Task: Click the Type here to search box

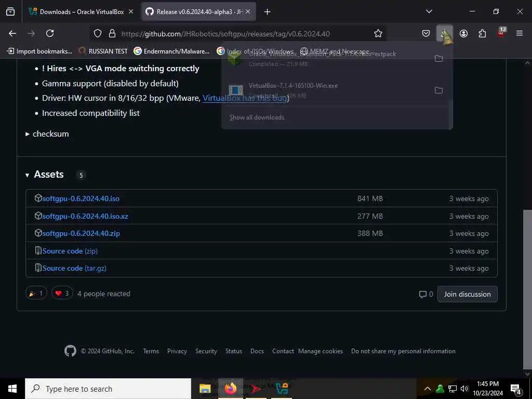Action: pos(108,389)
